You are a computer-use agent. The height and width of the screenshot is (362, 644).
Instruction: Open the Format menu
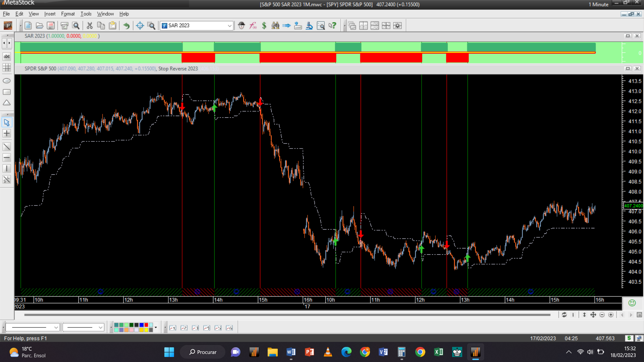(68, 14)
